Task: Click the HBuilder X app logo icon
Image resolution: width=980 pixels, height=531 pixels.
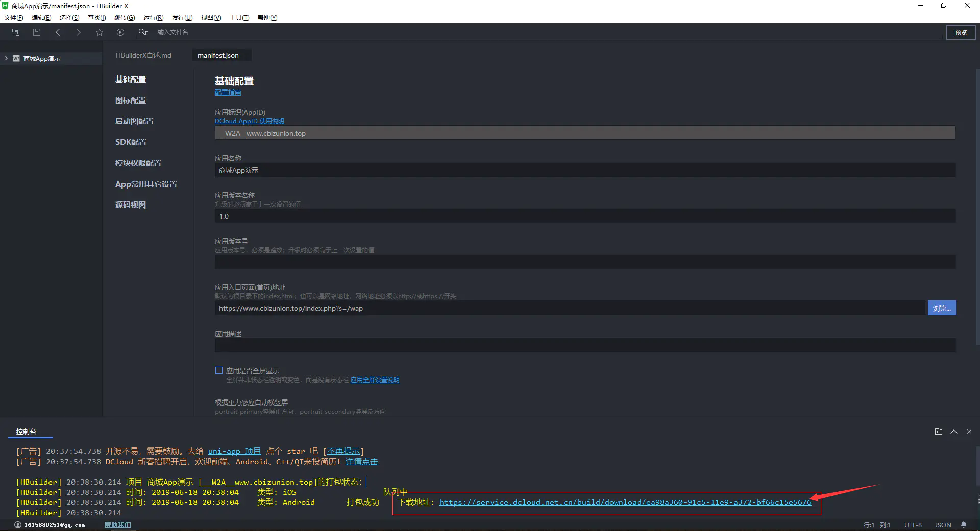Action: coord(5,6)
